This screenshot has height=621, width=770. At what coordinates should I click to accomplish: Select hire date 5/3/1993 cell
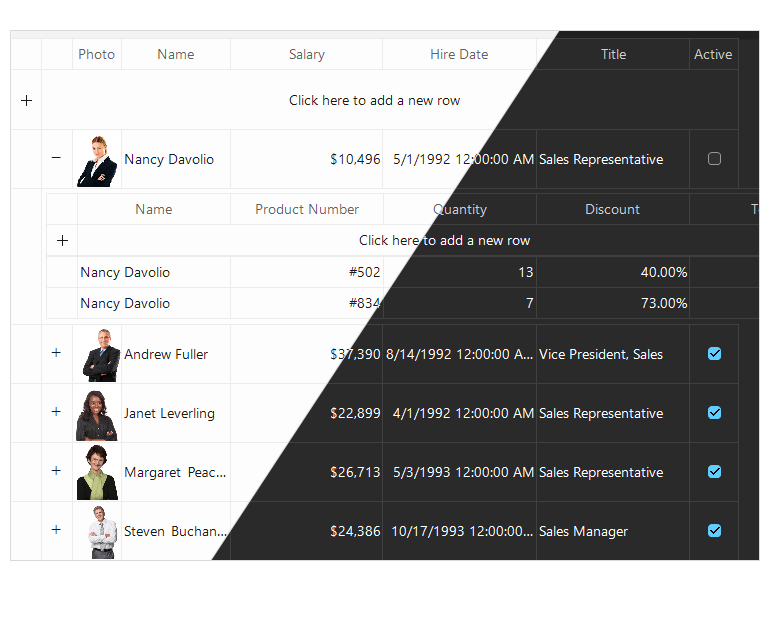tap(460, 472)
